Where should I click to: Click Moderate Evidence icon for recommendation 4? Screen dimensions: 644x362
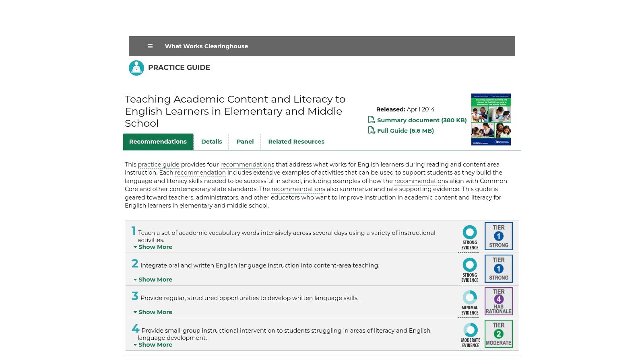pyautogui.click(x=471, y=335)
